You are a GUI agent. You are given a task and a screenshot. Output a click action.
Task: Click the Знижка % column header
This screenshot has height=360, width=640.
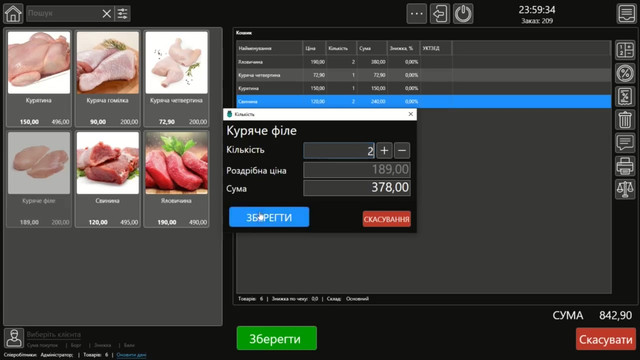[x=403, y=48]
